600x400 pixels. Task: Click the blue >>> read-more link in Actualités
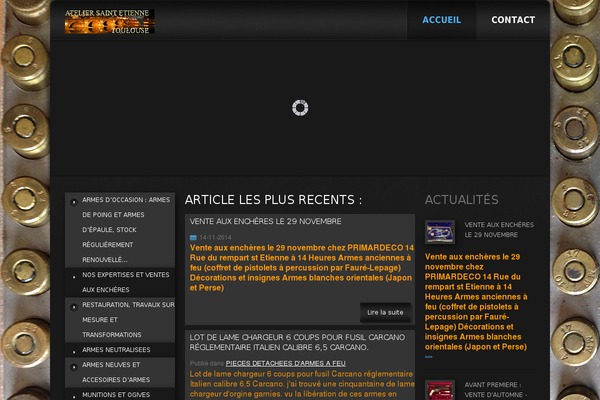coord(429,357)
